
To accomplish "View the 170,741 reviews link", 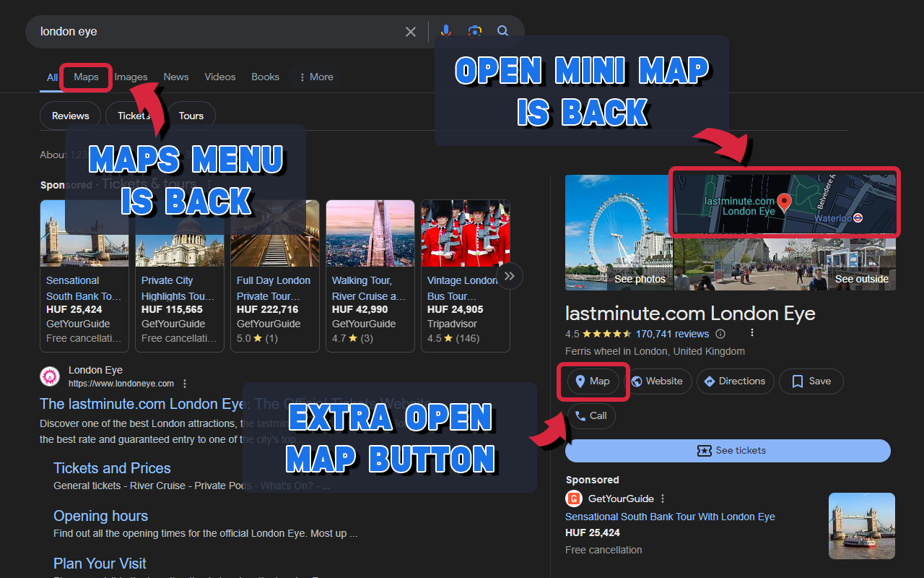I will (x=673, y=334).
